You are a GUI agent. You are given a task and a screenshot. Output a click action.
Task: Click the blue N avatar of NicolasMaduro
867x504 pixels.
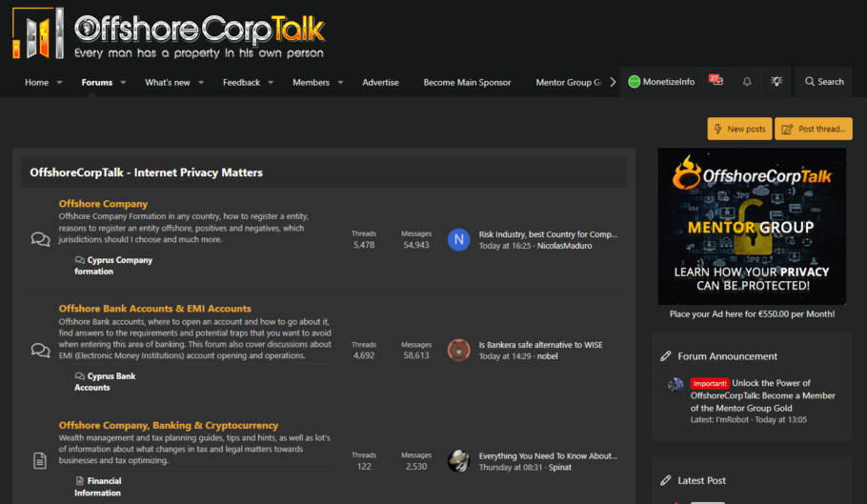pos(458,240)
